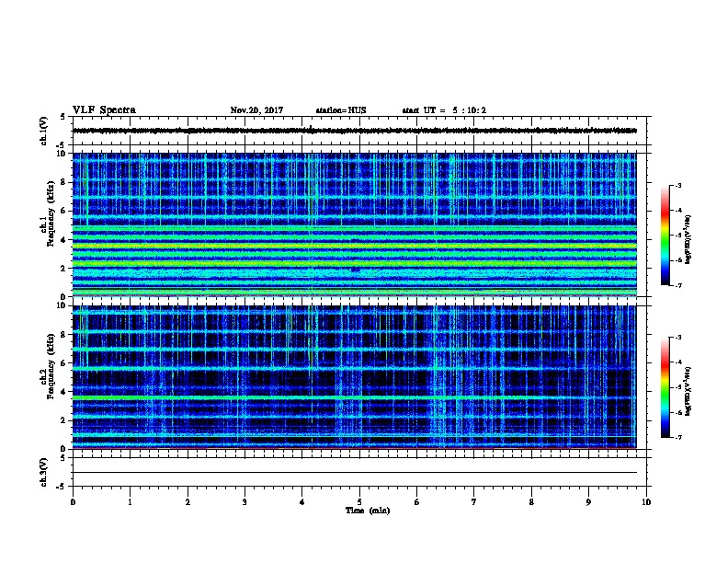Click the time axis tick label "2"
728x563 pixels.
188,501
